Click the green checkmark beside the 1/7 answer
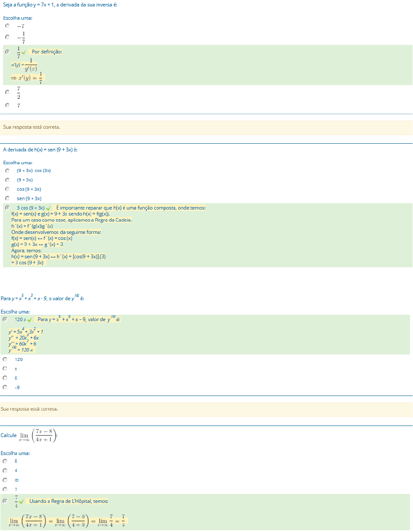 click(x=24, y=52)
